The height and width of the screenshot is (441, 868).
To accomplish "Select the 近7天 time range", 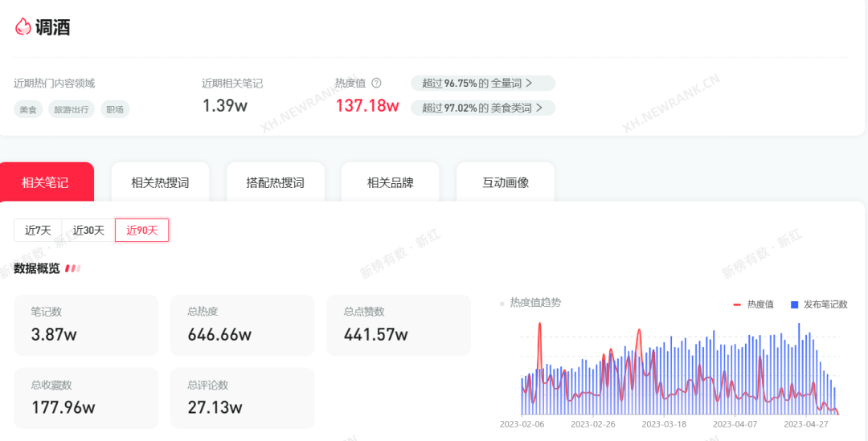I will [38, 231].
